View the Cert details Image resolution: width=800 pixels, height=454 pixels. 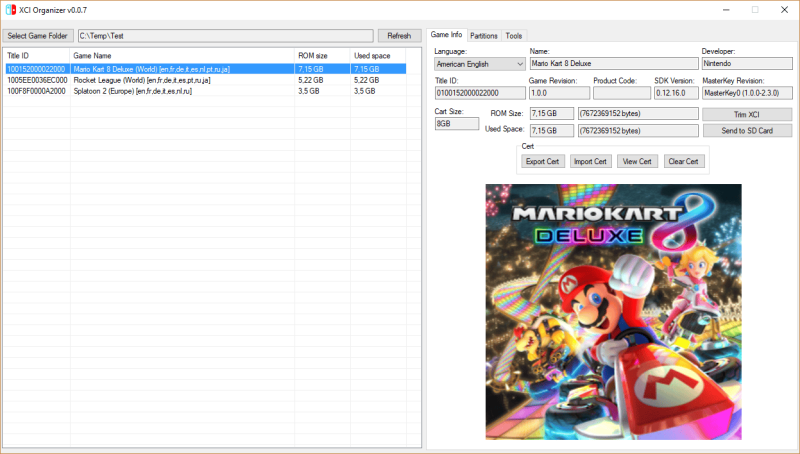coord(637,161)
